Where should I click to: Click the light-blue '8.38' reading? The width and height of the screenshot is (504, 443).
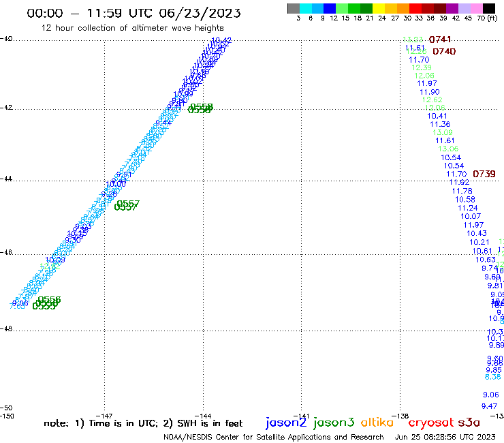point(492,377)
